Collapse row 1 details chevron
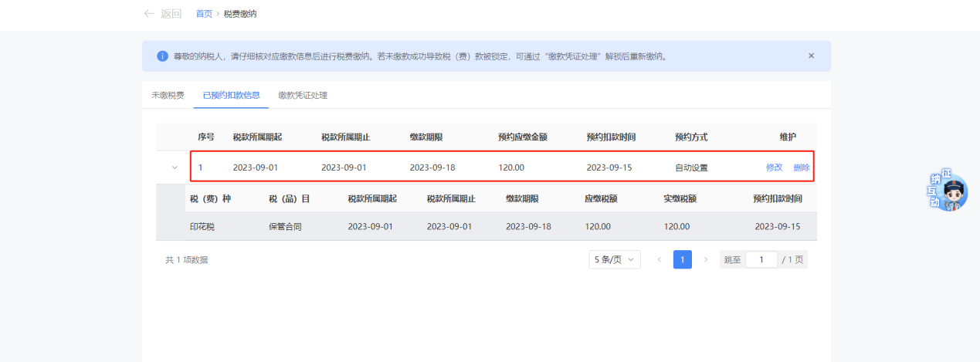The image size is (980, 362). (x=175, y=167)
